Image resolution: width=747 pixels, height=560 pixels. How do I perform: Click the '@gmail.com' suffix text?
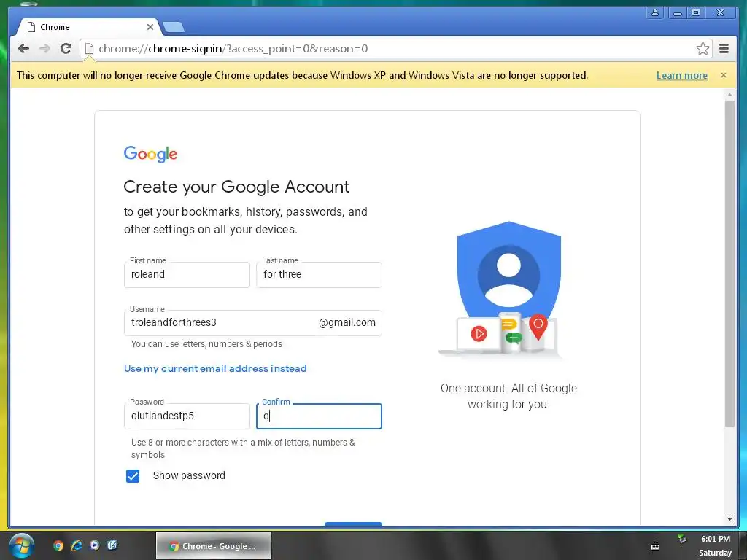pyautogui.click(x=347, y=322)
